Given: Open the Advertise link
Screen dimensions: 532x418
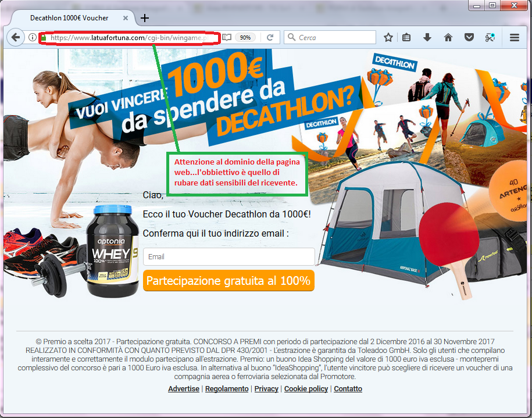Looking at the screenshot, I should pos(184,389).
